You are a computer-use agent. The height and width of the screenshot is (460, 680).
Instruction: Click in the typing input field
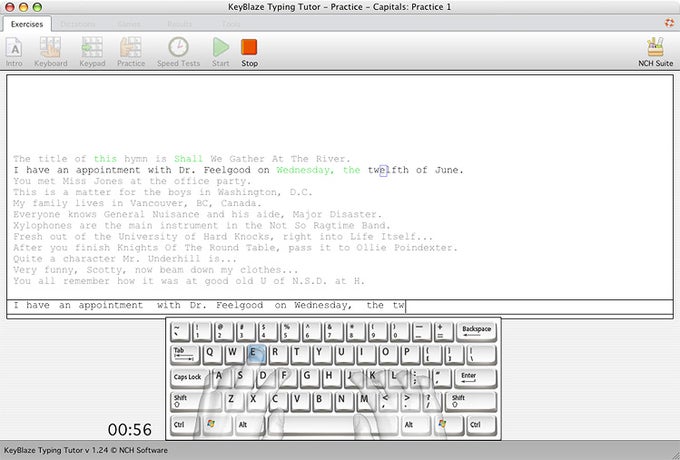(x=340, y=306)
